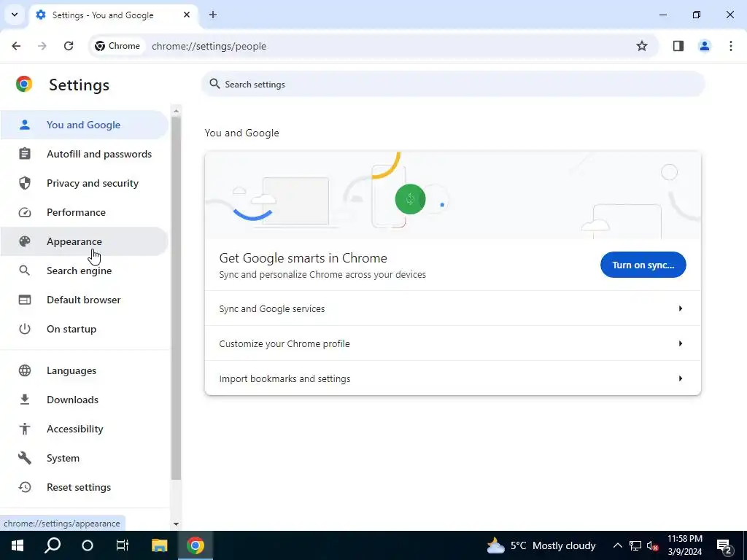Image resolution: width=747 pixels, height=560 pixels.
Task: Open Windows taskbar search
Action: click(53, 545)
